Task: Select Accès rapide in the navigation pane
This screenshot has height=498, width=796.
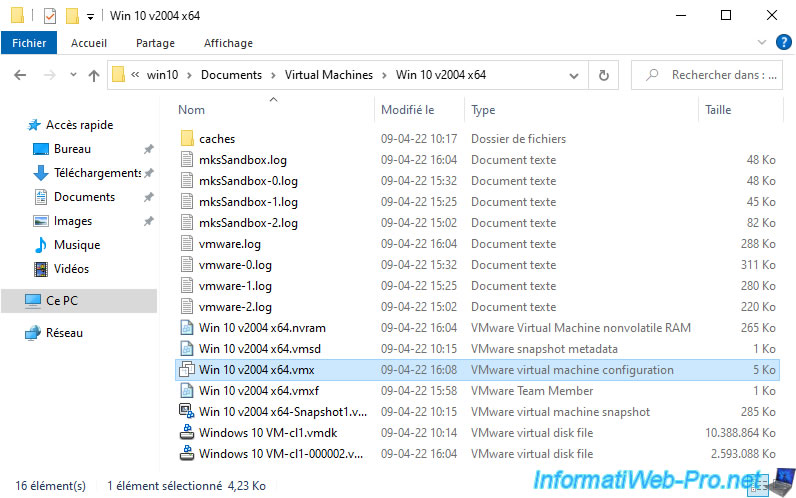Action: tap(79, 125)
